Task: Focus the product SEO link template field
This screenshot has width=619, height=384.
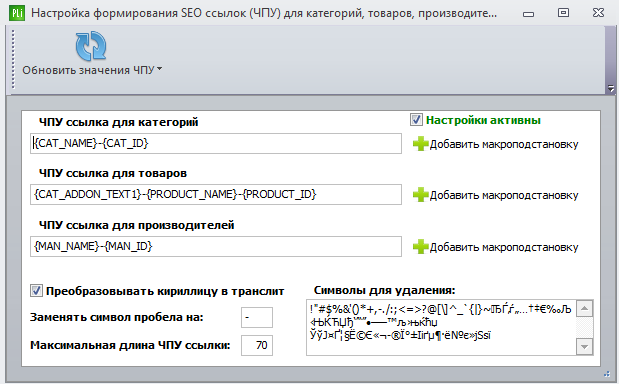Action: [x=216, y=194]
